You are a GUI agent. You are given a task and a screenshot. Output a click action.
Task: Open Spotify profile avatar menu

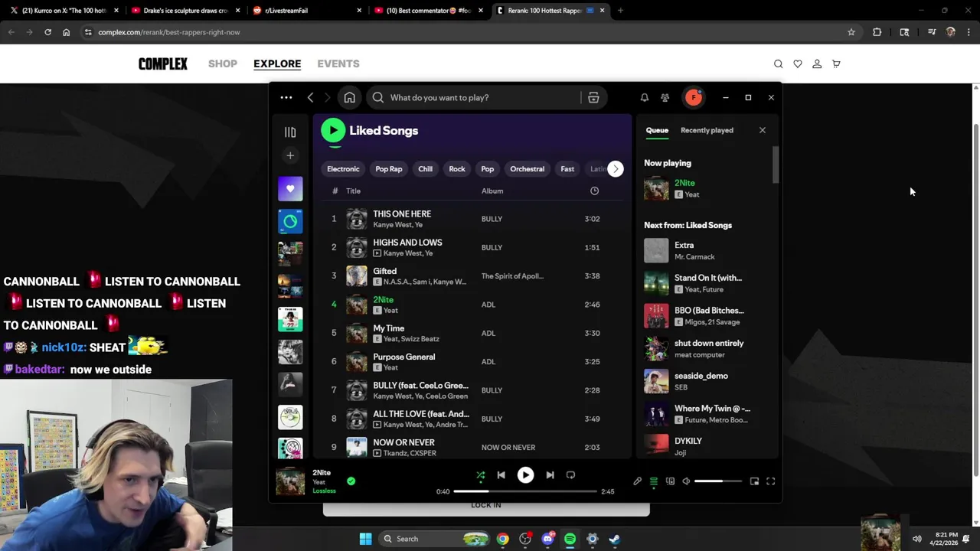[694, 97]
